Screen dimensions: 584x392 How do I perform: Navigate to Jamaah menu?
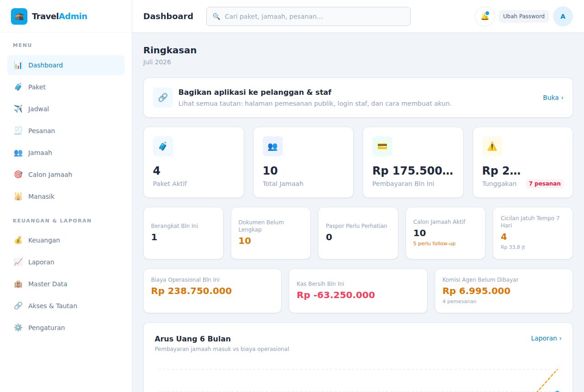coord(66,153)
